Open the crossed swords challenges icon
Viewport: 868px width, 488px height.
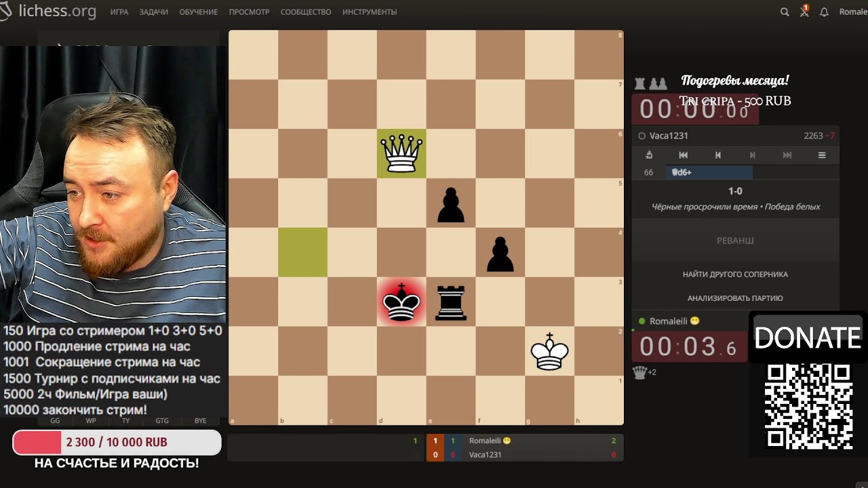pos(804,12)
